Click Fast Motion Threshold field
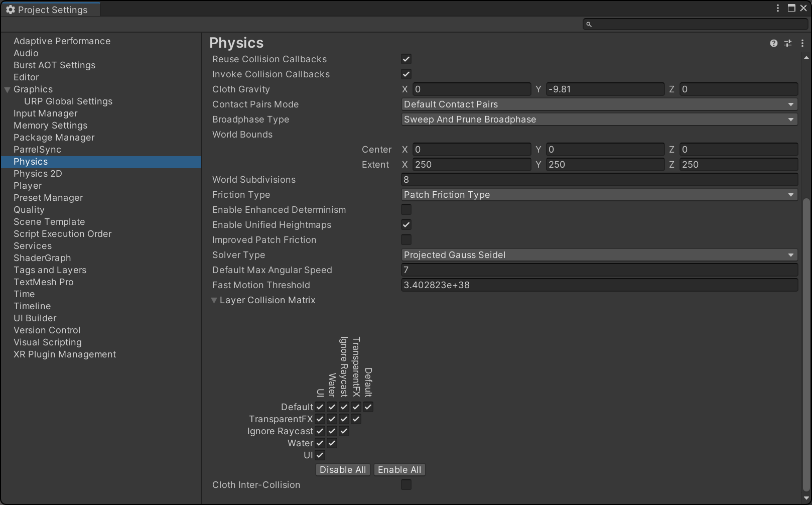Image resolution: width=812 pixels, height=505 pixels. pyautogui.click(x=600, y=285)
